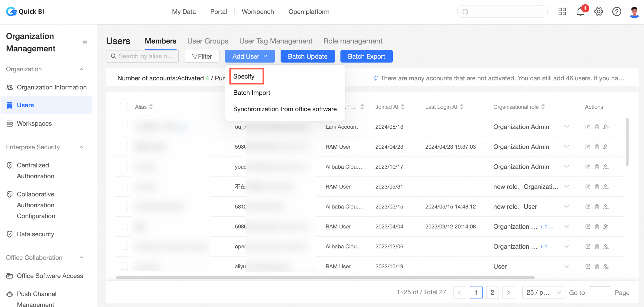
Task: Click delete icon for row joined 2023/04/04
Action: tap(597, 227)
